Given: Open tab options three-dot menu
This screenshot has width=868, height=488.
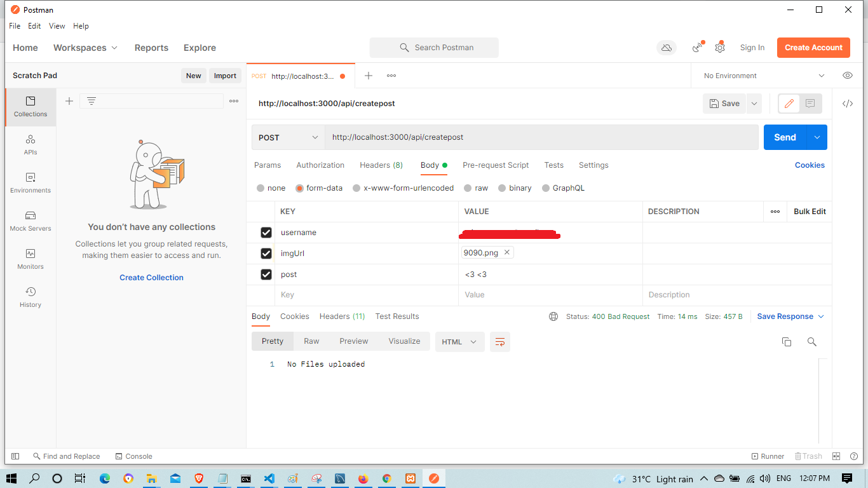Looking at the screenshot, I should click(x=391, y=76).
